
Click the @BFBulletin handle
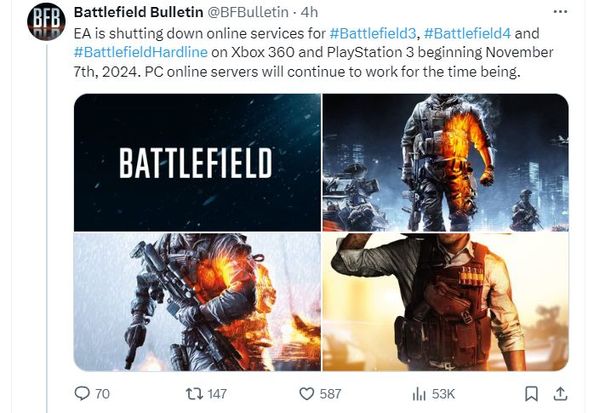(248, 12)
